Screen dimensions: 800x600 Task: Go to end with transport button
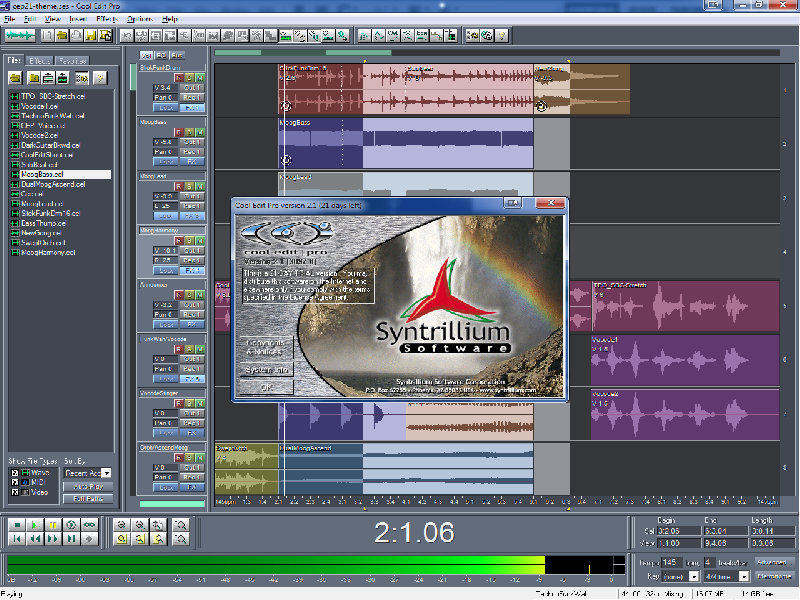tap(71, 538)
